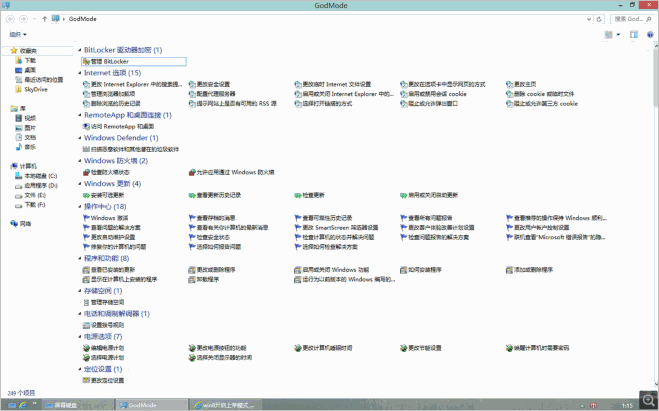This screenshot has height=411, width=659.
Task: Open 安装可选更新 item
Action: pyautogui.click(x=103, y=195)
